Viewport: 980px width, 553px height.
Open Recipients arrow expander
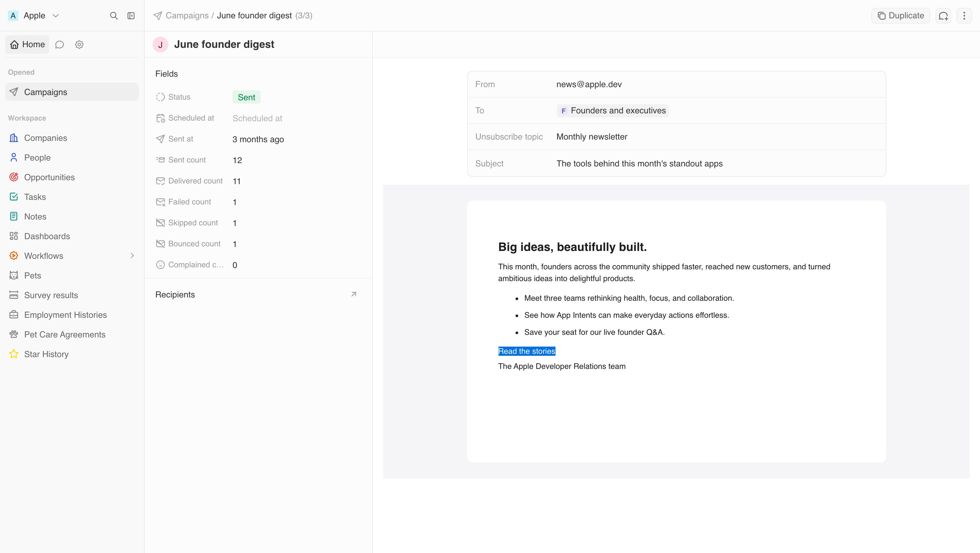[x=353, y=294]
